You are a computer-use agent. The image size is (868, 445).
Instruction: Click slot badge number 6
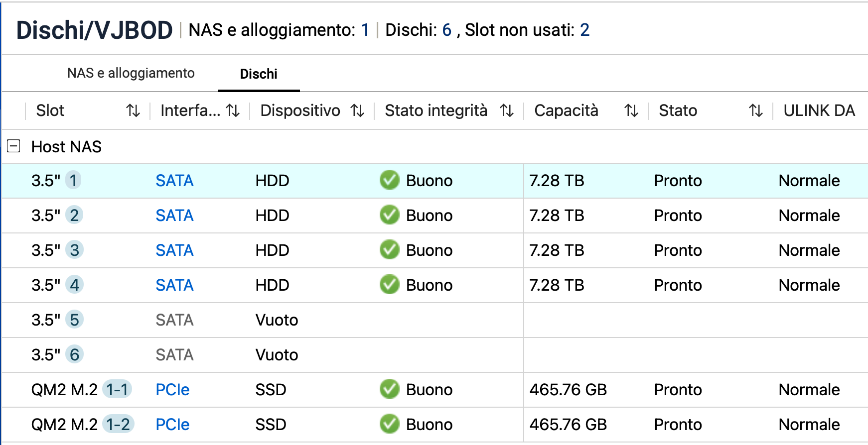[x=74, y=354]
